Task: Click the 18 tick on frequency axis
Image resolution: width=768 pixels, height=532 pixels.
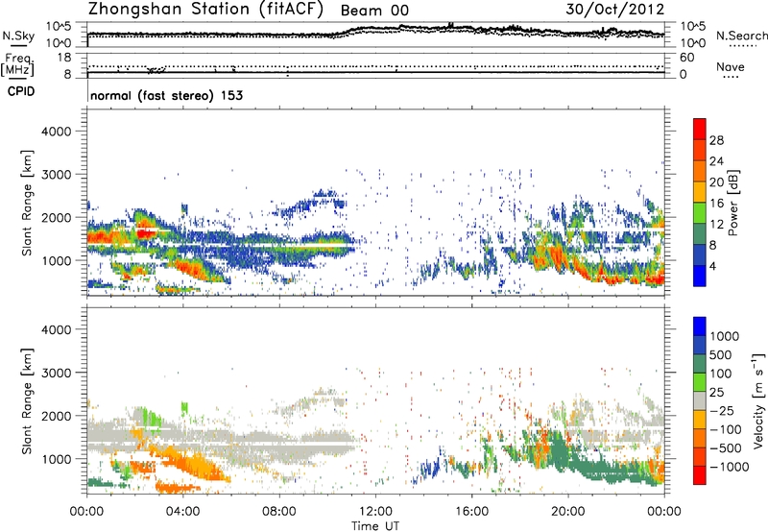Action: pos(64,58)
